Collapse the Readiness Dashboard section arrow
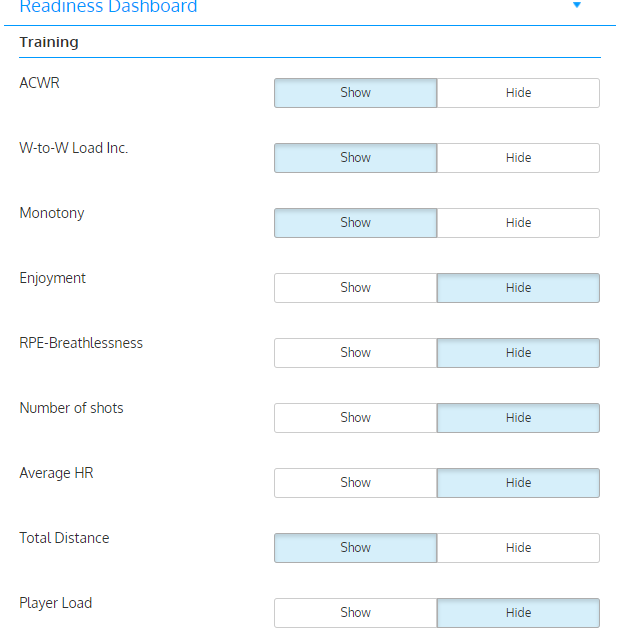 576,5
